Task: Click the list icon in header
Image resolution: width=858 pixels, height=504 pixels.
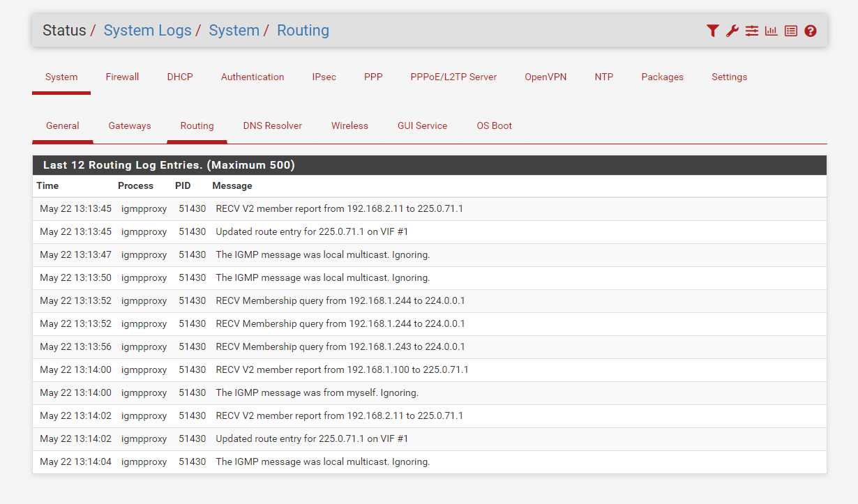Action: 790,31
